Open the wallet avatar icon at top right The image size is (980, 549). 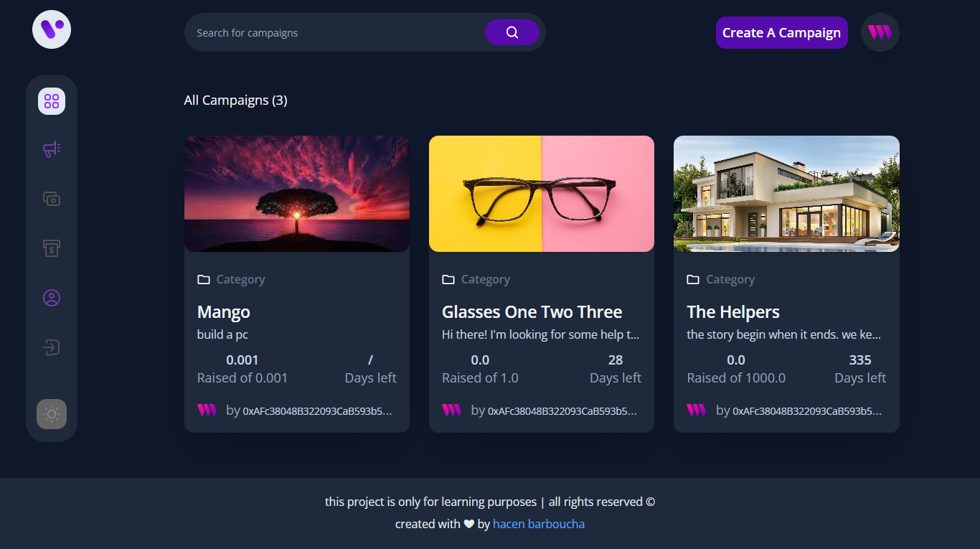880,32
